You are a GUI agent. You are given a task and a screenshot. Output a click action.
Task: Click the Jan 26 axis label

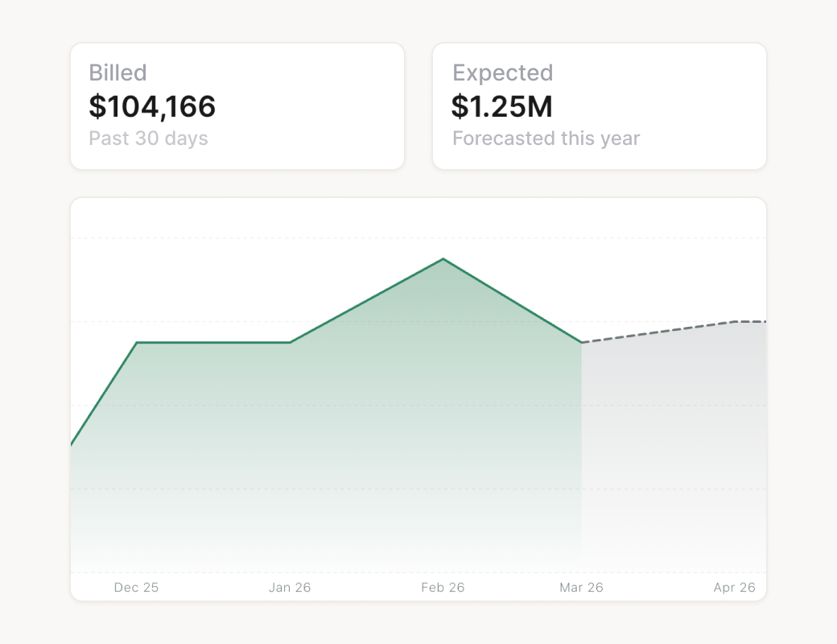290,588
